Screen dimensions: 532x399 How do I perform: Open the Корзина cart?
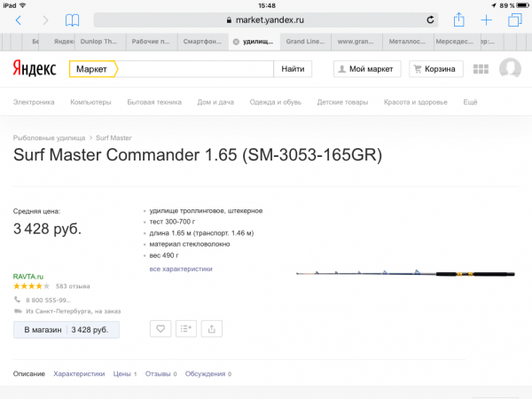[436, 69]
